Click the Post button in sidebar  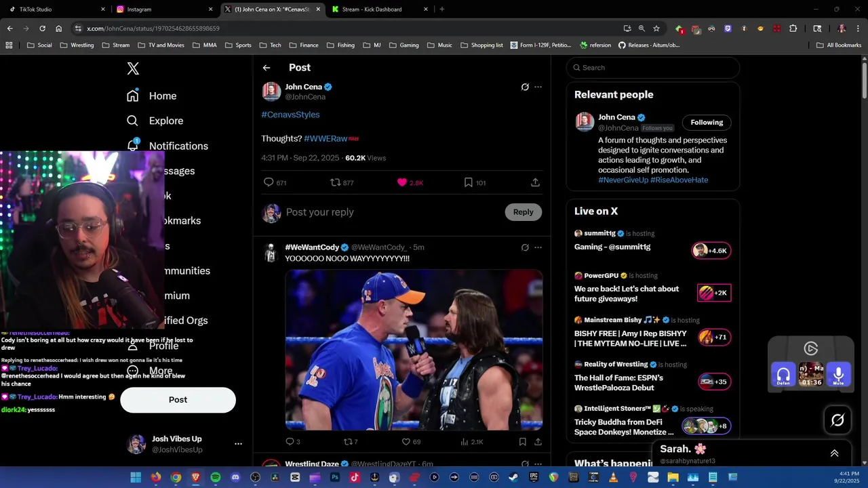tap(178, 400)
